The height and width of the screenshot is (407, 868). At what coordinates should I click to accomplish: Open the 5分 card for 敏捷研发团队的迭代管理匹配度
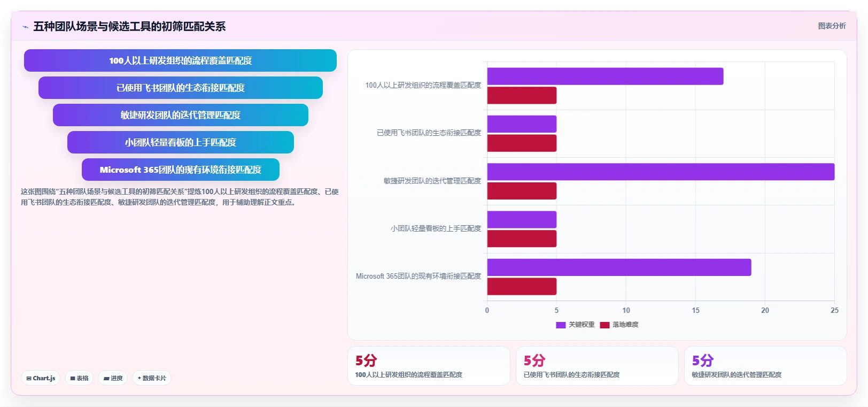point(765,366)
